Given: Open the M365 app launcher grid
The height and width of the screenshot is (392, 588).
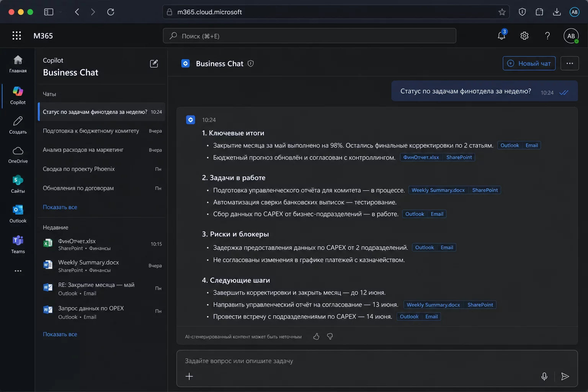Looking at the screenshot, I should (16, 36).
